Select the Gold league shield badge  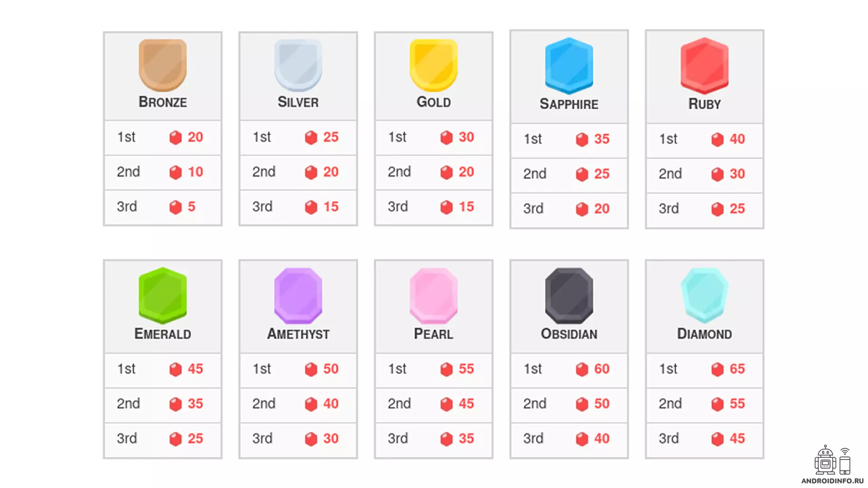click(434, 65)
